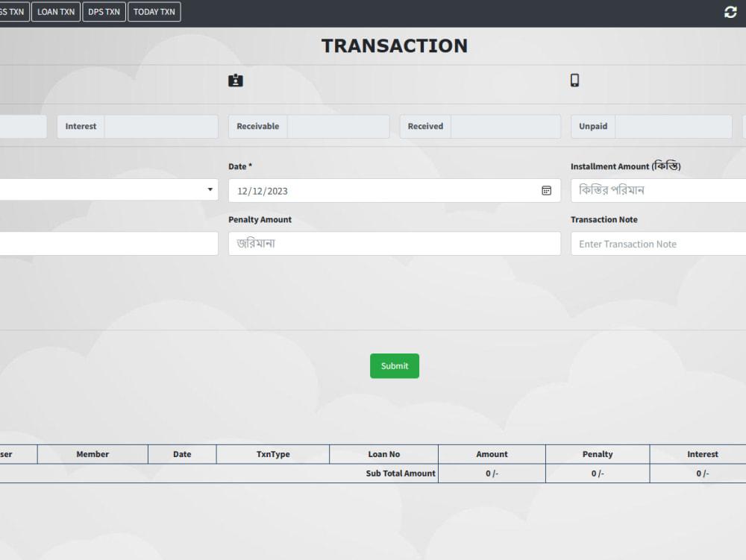Click the Sub Total value under Amount
The height and width of the screenshot is (560, 746).
(492, 474)
